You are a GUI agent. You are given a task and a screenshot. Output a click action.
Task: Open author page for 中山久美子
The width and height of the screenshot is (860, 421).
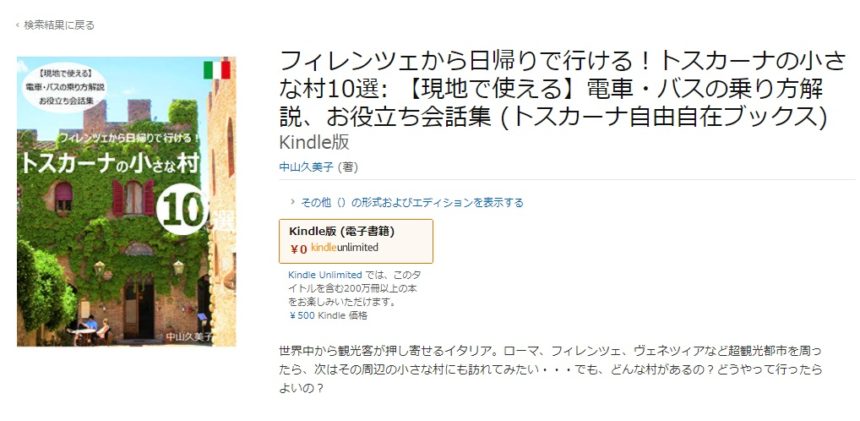pos(306,167)
